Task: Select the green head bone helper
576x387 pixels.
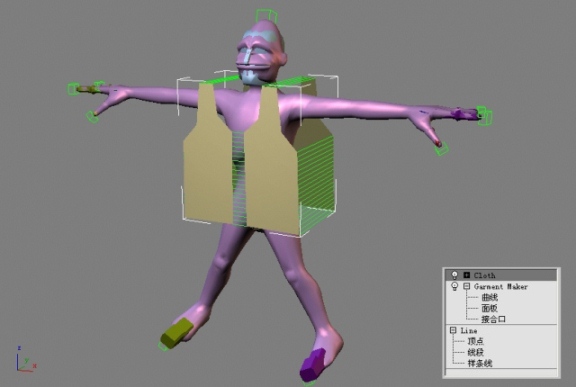Action: coord(267,15)
